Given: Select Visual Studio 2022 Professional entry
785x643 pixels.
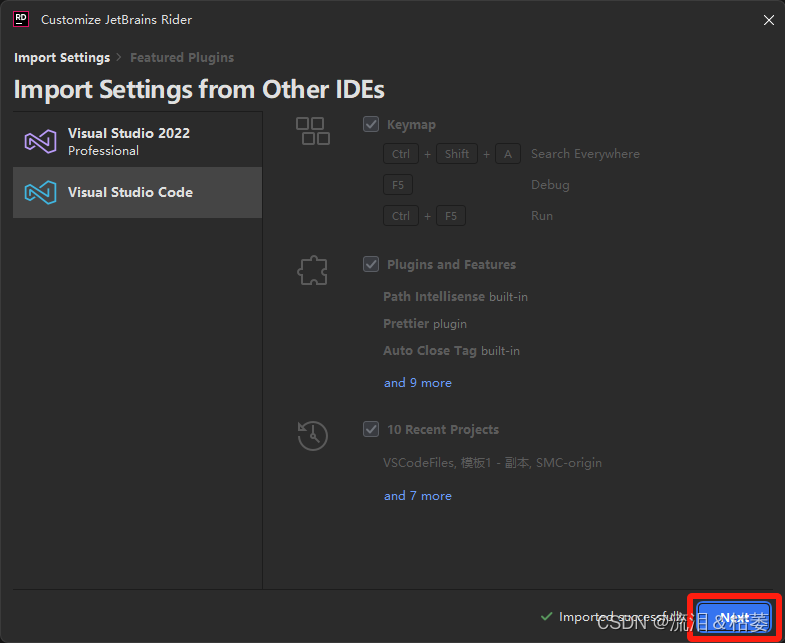Looking at the screenshot, I should coord(137,141).
